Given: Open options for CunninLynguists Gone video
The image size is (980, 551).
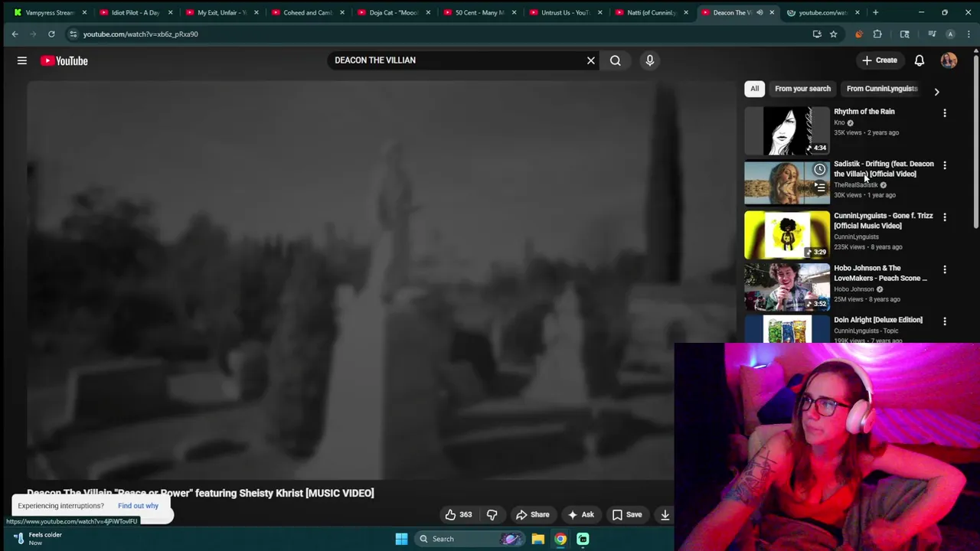Looking at the screenshot, I should pyautogui.click(x=945, y=217).
